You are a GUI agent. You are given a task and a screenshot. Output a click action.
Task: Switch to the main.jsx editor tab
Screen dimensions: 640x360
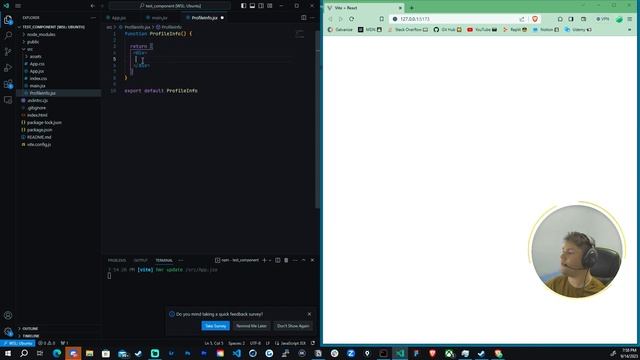(x=159, y=18)
